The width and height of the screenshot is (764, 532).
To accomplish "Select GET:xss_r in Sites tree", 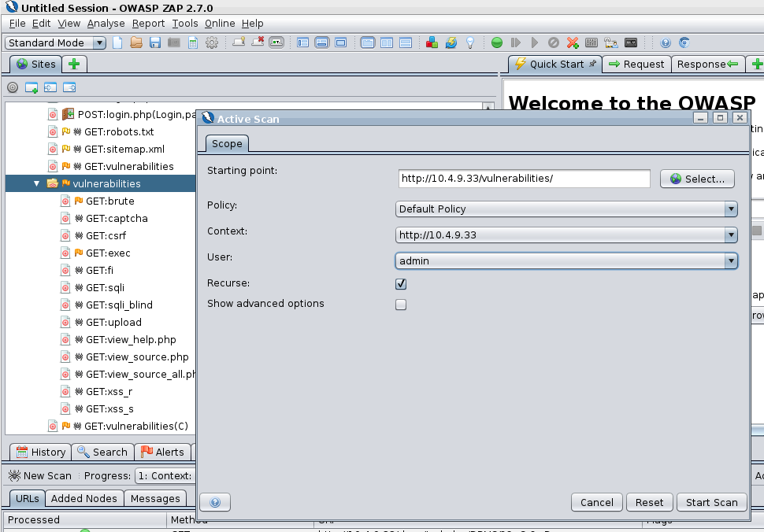I will (x=109, y=392).
